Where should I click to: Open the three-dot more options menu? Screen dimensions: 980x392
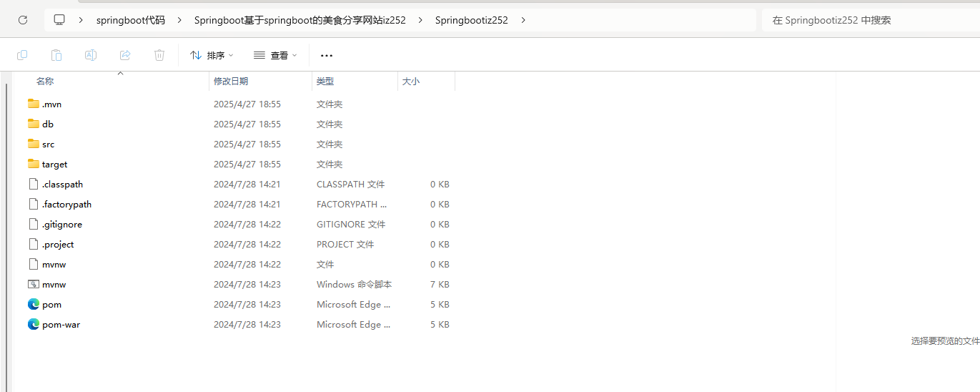pyautogui.click(x=327, y=55)
